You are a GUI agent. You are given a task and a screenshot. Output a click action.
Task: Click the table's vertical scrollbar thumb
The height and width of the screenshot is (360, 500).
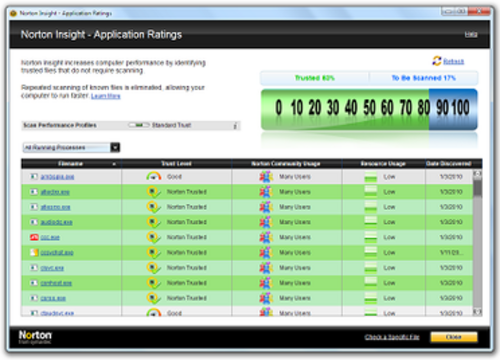tap(478, 188)
